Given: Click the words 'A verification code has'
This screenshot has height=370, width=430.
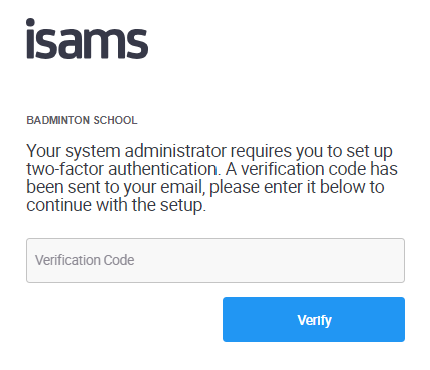Looking at the screenshot, I should pos(312,169).
